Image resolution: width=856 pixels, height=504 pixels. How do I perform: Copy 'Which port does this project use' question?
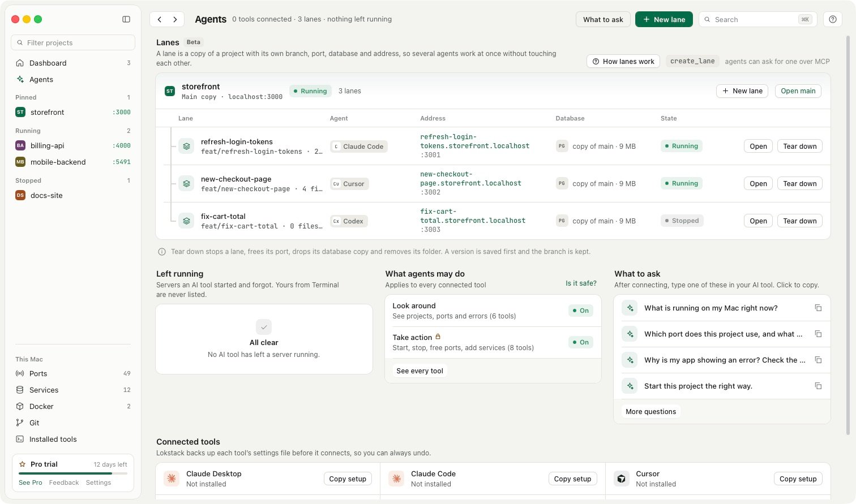click(818, 334)
